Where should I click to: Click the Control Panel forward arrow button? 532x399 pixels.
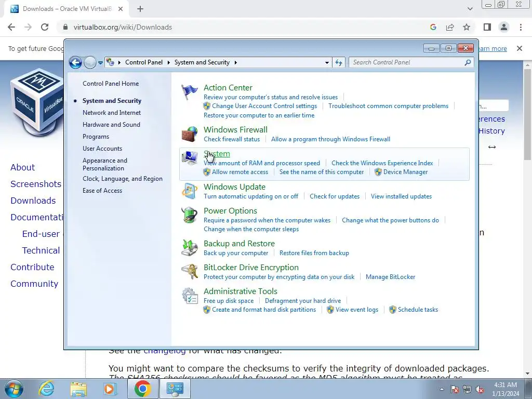click(90, 62)
